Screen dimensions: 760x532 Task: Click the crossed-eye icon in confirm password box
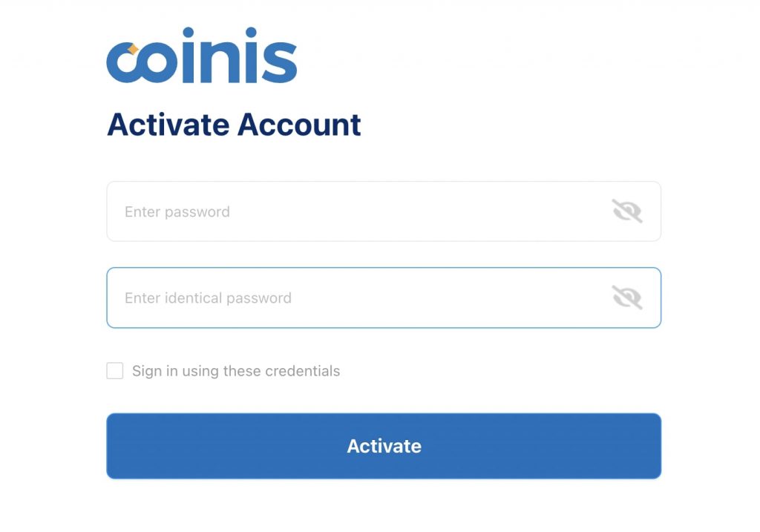tap(626, 298)
